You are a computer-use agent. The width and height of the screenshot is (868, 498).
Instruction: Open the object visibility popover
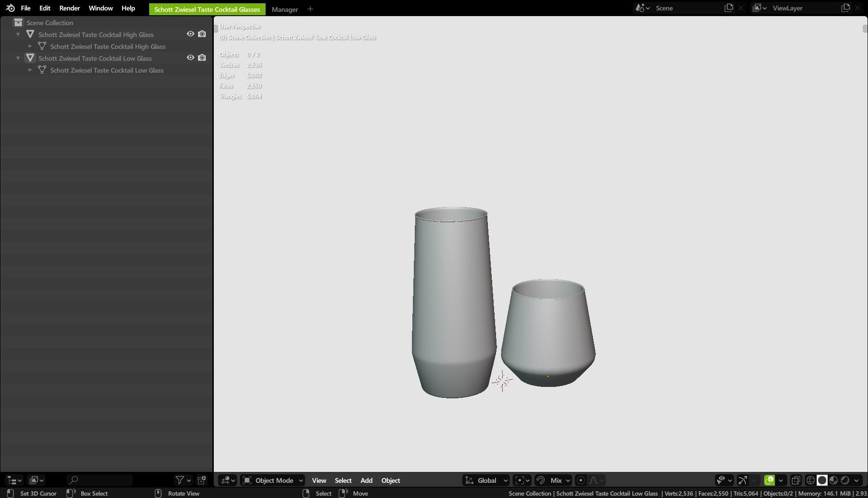724,480
